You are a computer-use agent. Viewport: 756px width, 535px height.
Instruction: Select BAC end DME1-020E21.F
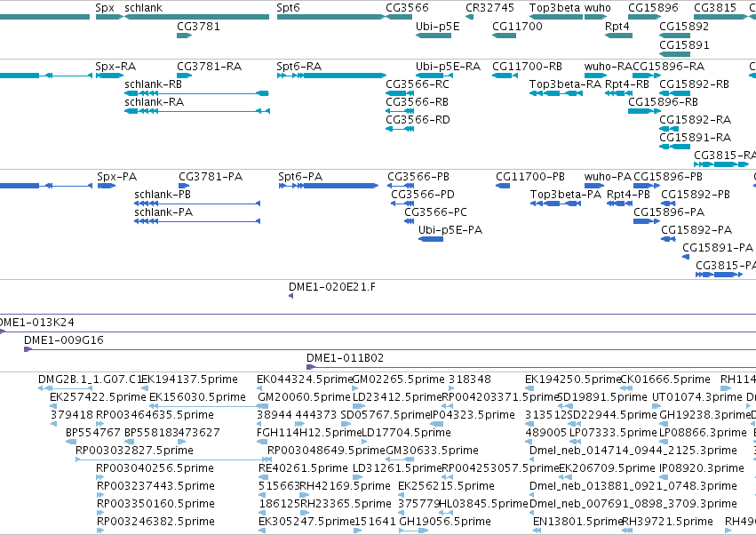[x=331, y=287]
